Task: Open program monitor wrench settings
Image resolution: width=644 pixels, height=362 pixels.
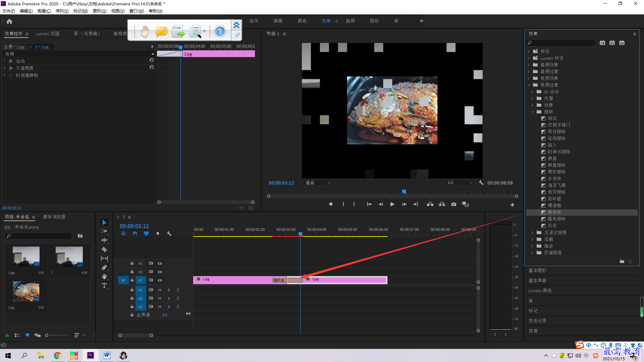Action: pos(481,183)
